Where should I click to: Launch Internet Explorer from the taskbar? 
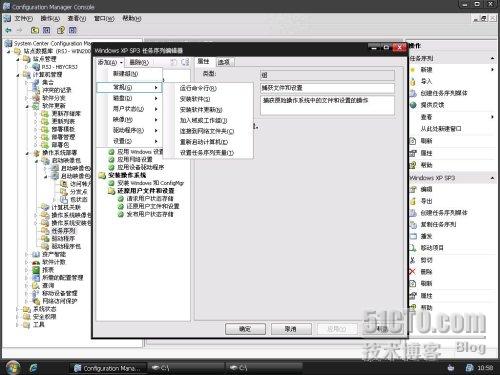tap(34, 368)
